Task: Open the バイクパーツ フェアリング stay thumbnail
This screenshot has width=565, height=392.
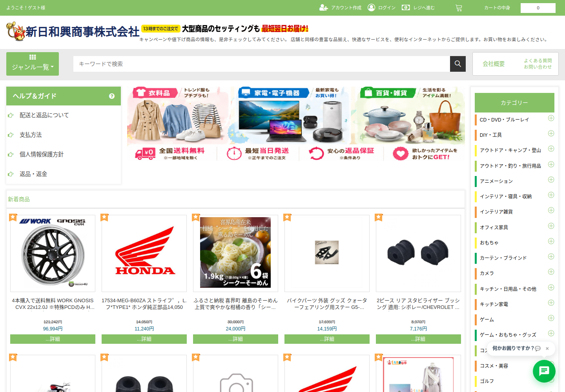Action: [327, 253]
